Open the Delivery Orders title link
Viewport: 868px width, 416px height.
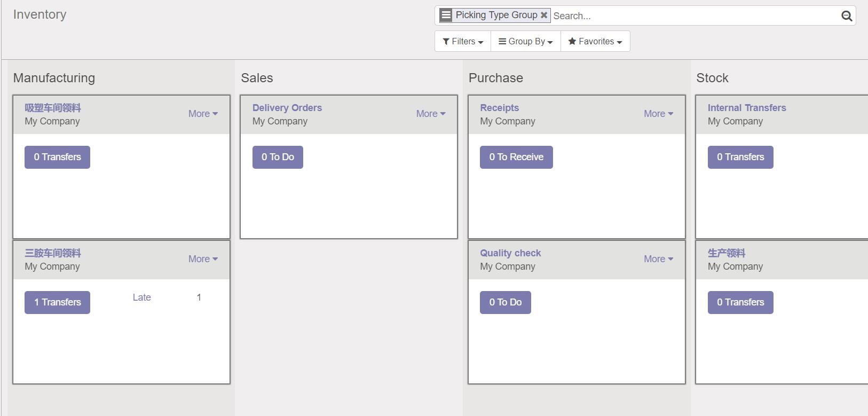click(x=287, y=108)
